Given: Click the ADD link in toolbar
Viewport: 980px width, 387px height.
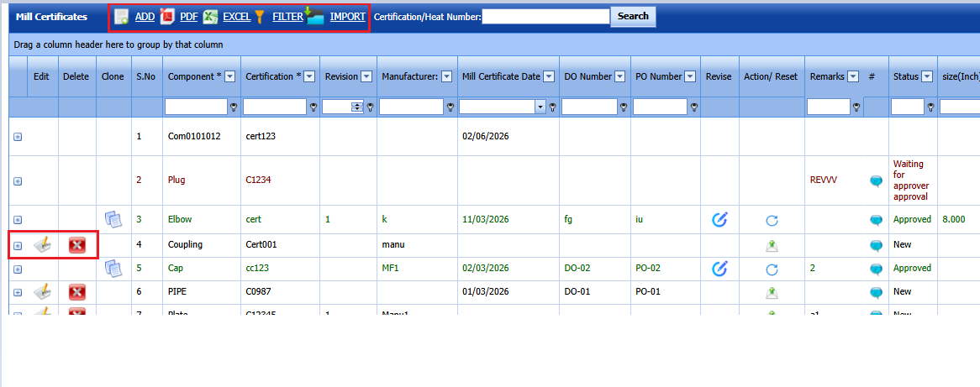Looking at the screenshot, I should [x=145, y=17].
